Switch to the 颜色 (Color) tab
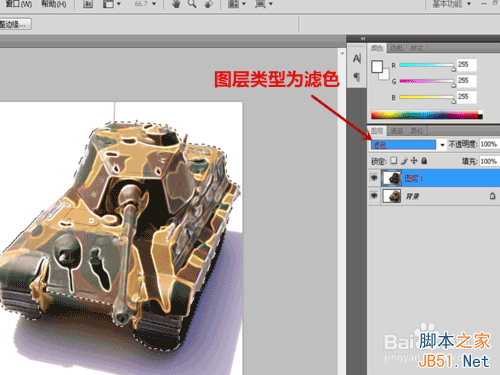This screenshot has height=375, width=500. pos(377,48)
